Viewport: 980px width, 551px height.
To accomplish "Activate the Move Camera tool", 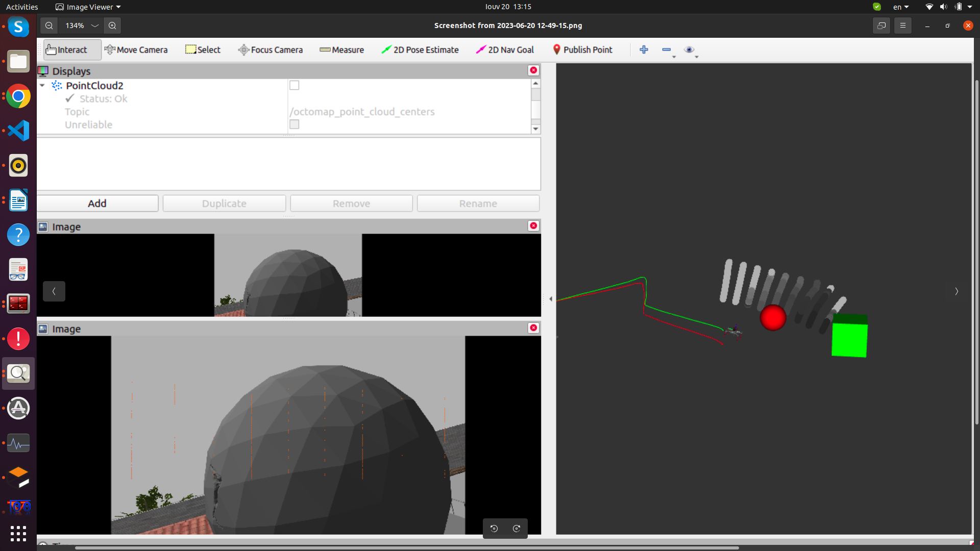I will 136,49.
